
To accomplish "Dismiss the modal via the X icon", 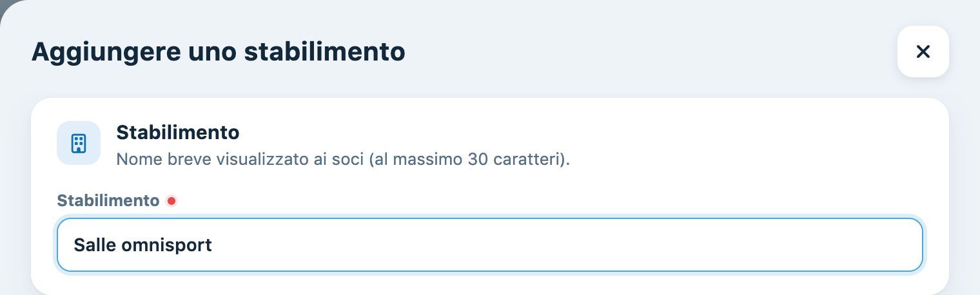I will click(x=923, y=52).
